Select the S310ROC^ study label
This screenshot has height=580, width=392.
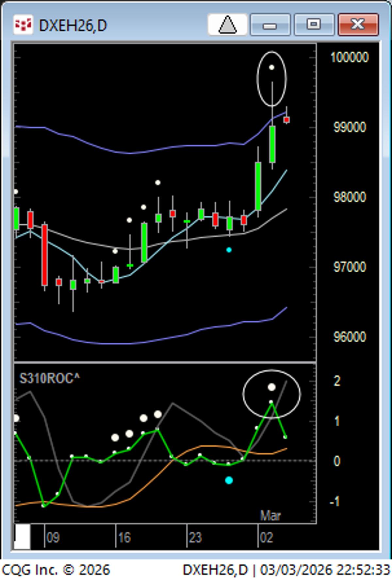tap(49, 379)
